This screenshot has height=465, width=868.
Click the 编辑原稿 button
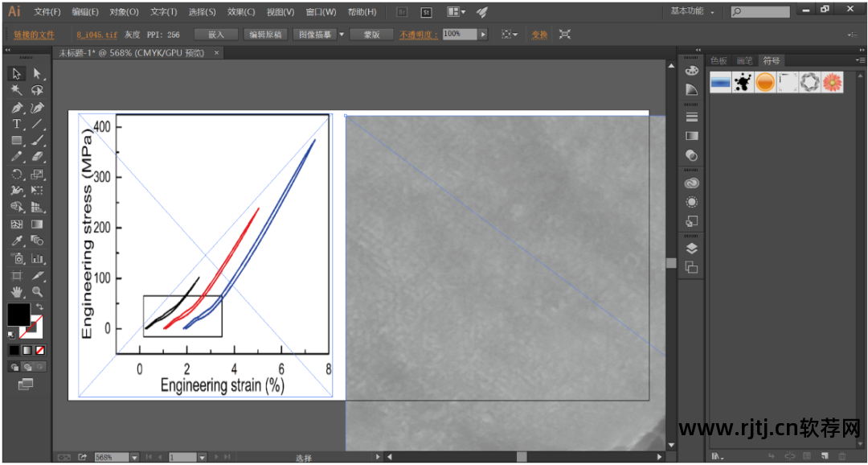click(264, 35)
